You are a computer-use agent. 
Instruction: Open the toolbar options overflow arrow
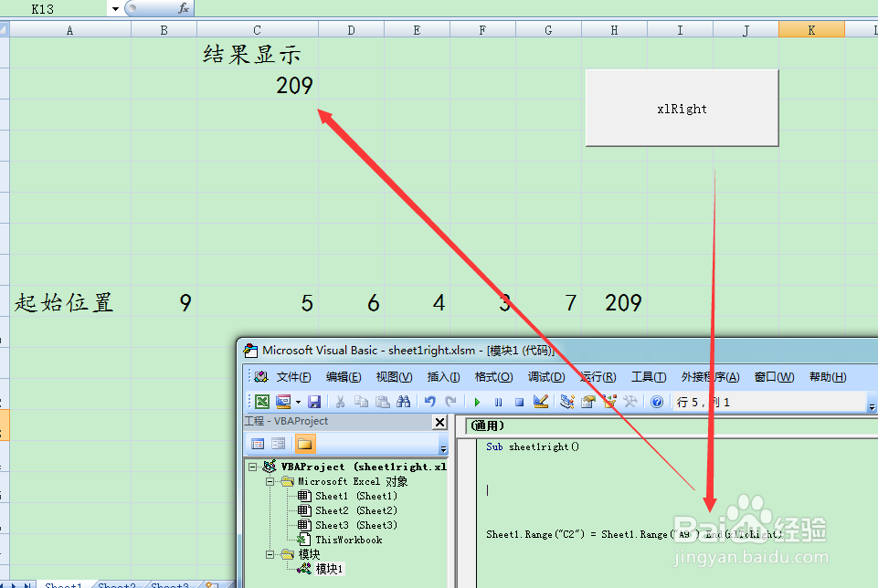pos(872,407)
